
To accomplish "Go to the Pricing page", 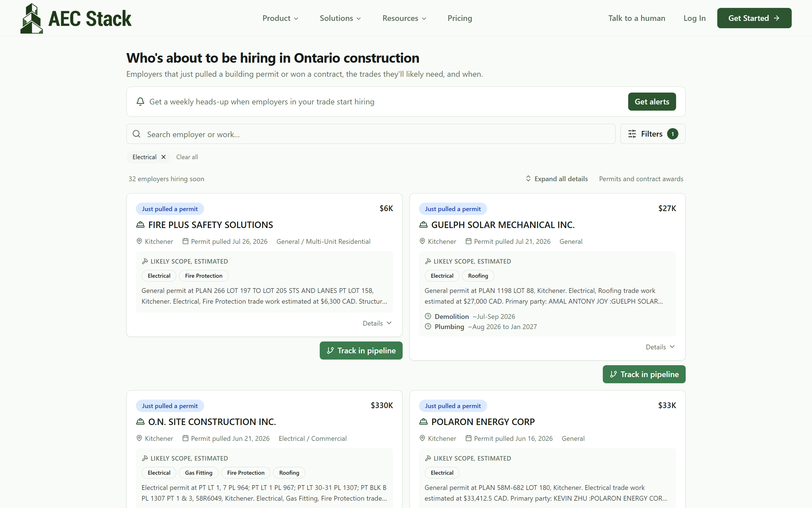I will (x=460, y=18).
